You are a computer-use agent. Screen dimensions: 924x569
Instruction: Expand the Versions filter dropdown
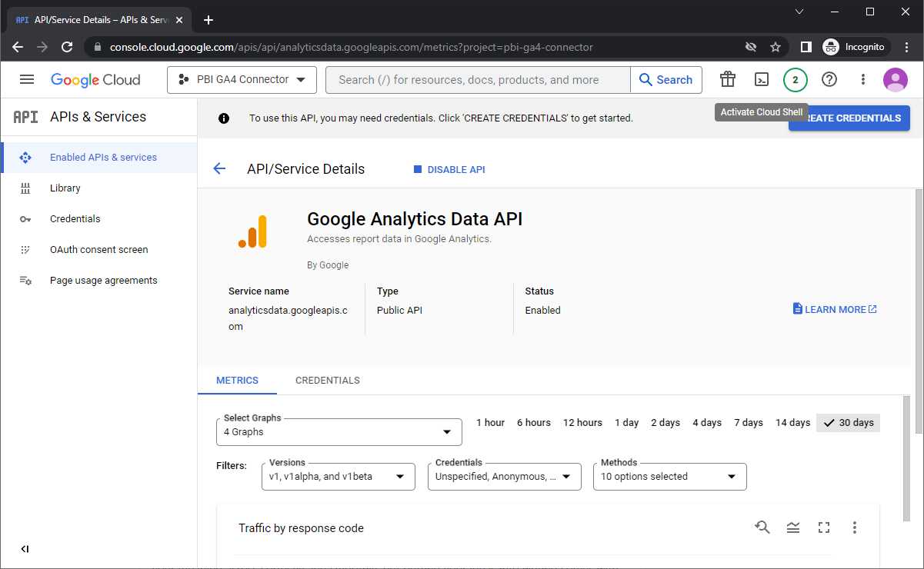tap(338, 477)
